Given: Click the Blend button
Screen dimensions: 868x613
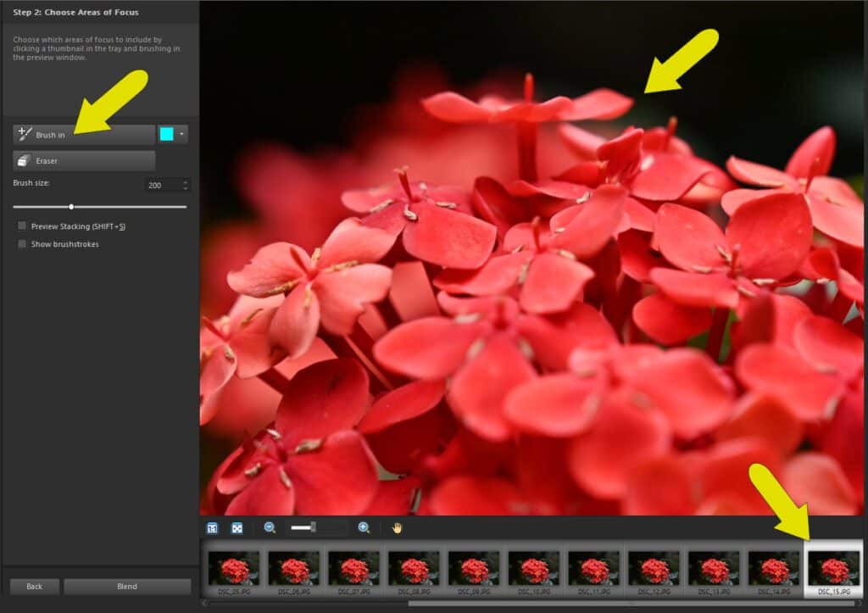Looking at the screenshot, I should pyautogui.click(x=127, y=586).
